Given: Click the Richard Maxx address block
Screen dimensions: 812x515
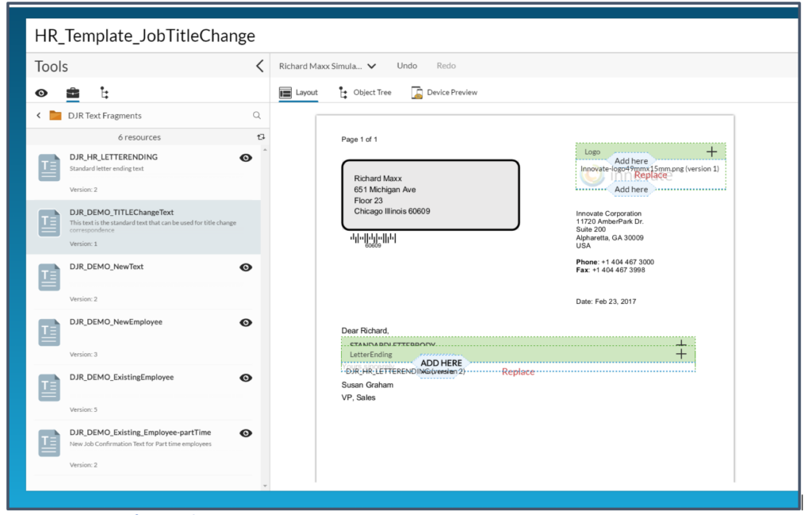Looking at the screenshot, I should (431, 194).
